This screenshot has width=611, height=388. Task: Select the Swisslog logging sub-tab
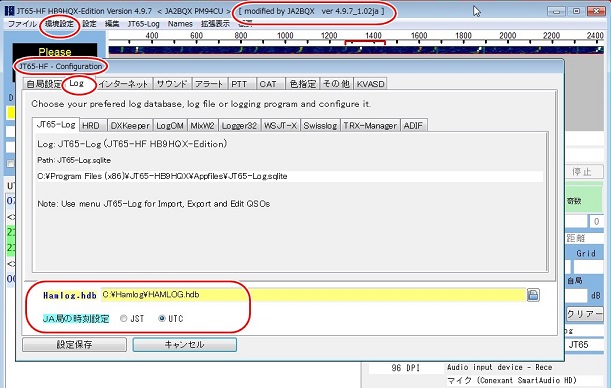coord(320,126)
